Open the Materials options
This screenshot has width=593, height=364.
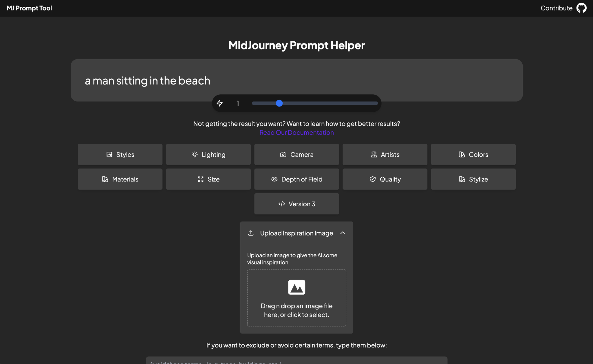point(120,179)
